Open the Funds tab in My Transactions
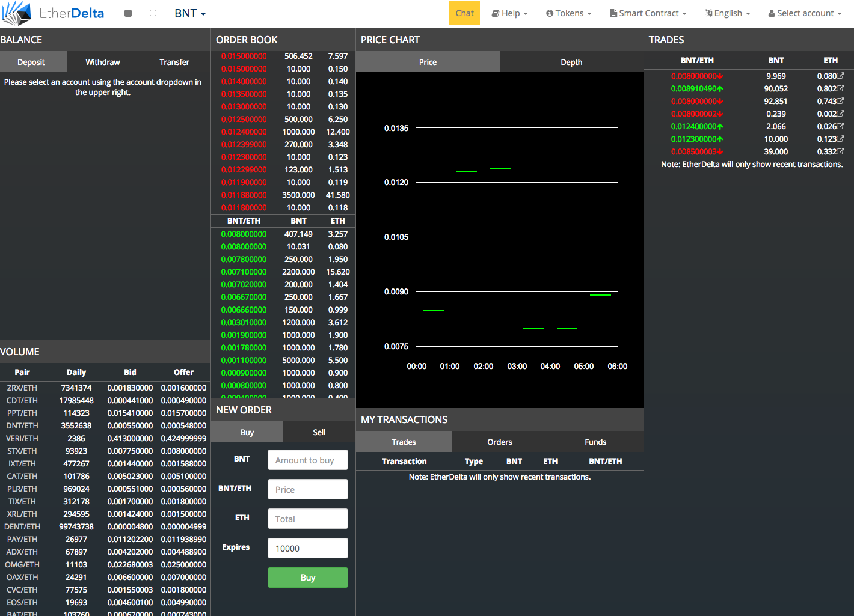The image size is (854, 616). coord(595,442)
